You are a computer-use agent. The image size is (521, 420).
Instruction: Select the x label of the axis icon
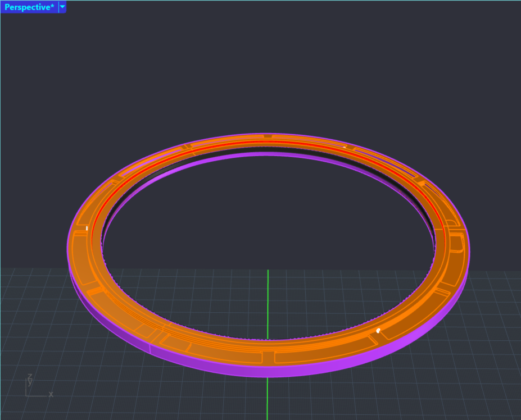51,394
